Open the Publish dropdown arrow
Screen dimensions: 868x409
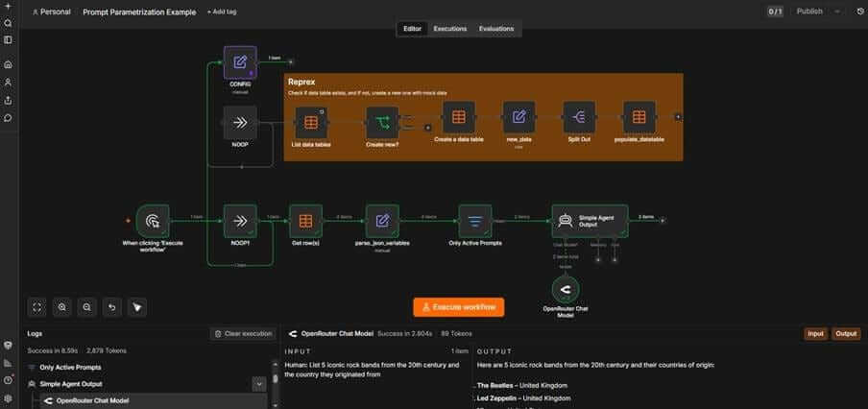(x=837, y=12)
